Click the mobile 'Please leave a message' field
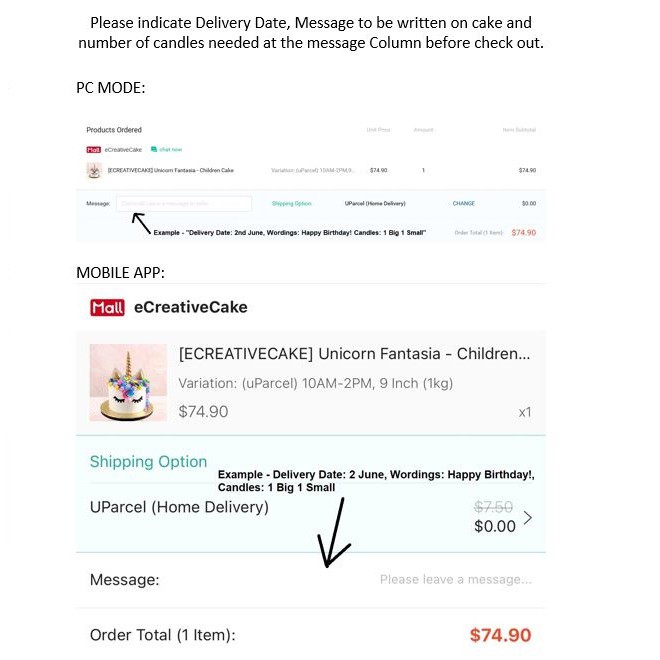This screenshot has height=660, width=660. click(x=456, y=580)
